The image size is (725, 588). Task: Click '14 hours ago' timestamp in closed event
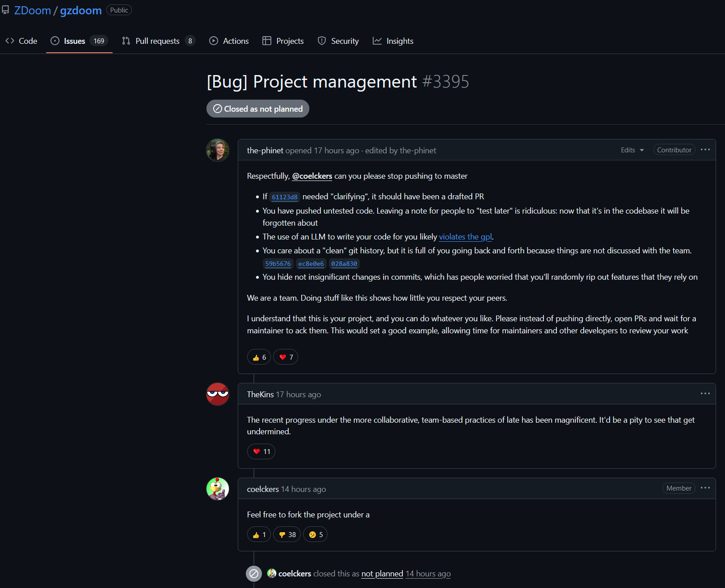428,574
